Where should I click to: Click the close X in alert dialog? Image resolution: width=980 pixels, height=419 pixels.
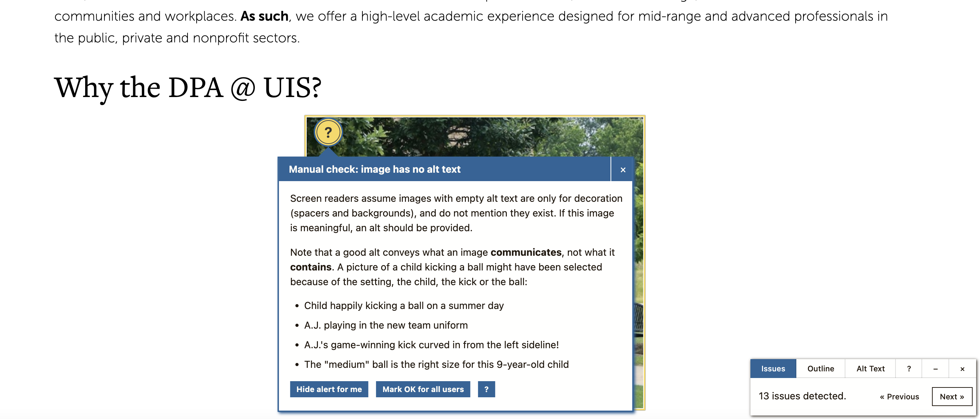tap(622, 169)
